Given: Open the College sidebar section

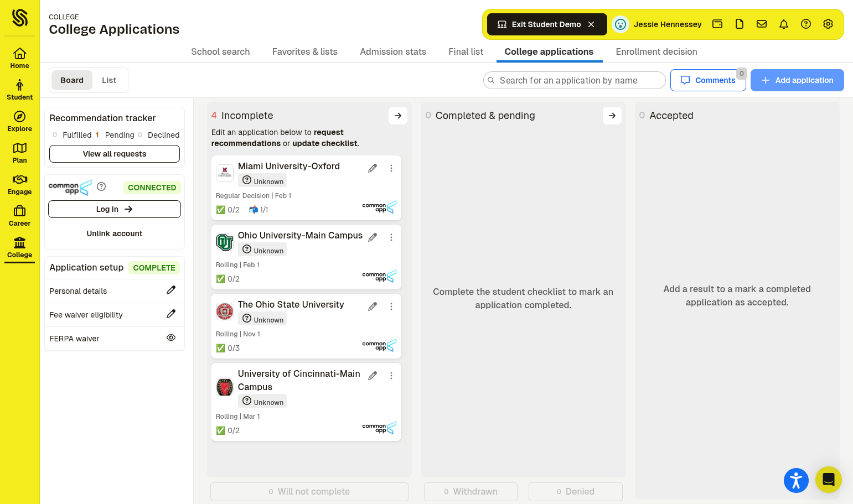Looking at the screenshot, I should (x=19, y=247).
